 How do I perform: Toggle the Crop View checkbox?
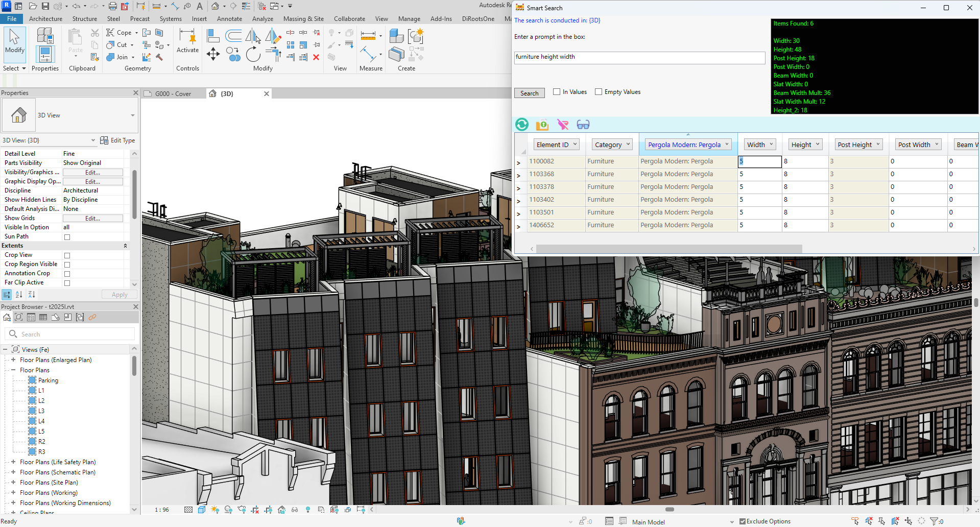(67, 255)
